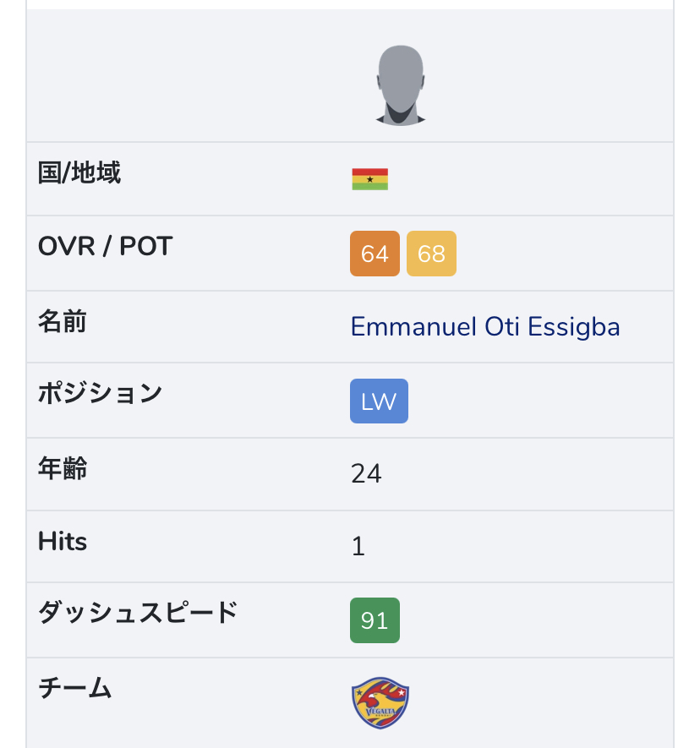Click the 国/地域 row label

coord(79,173)
